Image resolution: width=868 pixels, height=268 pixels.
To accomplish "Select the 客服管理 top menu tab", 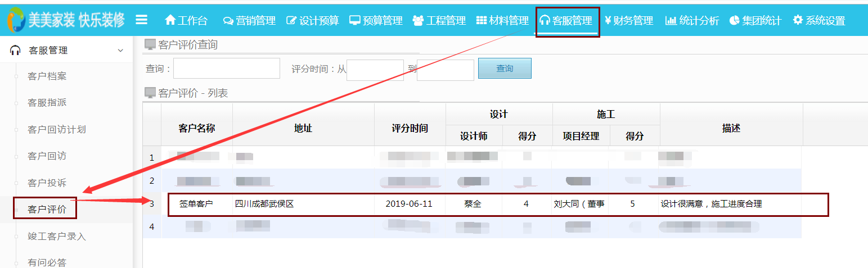I will tap(567, 21).
